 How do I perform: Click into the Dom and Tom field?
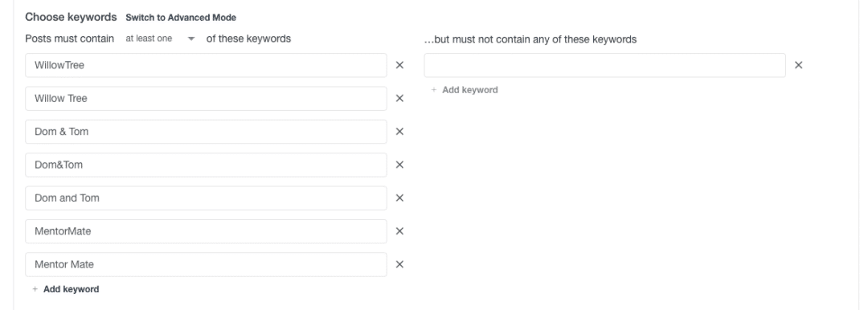[206, 198]
